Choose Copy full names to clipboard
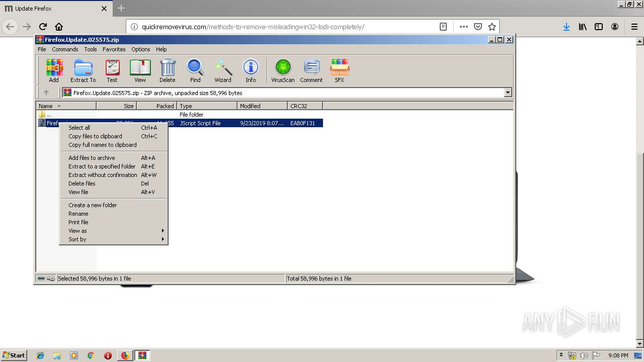The width and height of the screenshot is (644, 362). coord(114,145)
